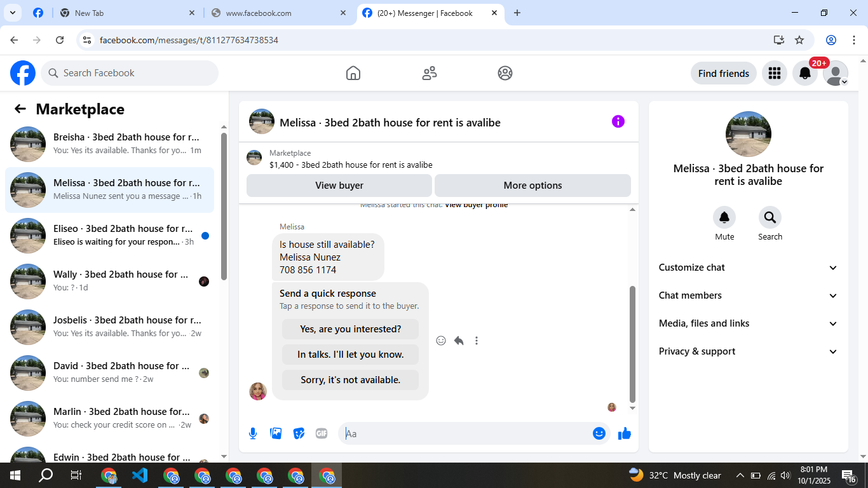Go to the Facebook logo home
The height and width of the screenshot is (488, 868).
[23, 73]
